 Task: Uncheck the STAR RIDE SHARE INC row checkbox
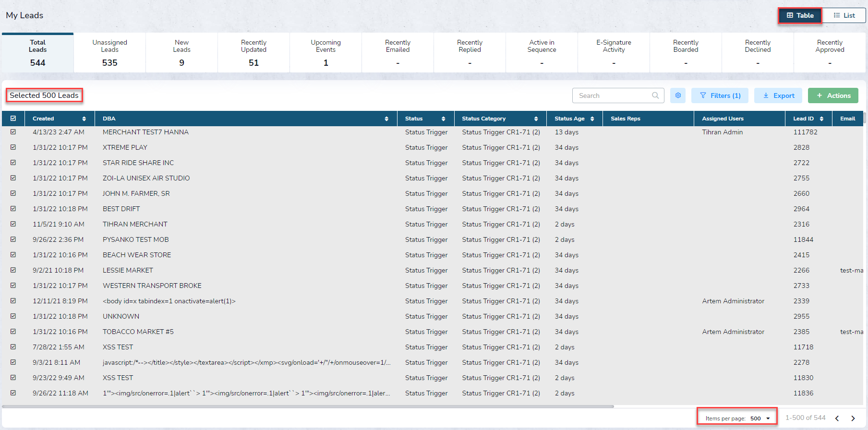[x=13, y=163]
